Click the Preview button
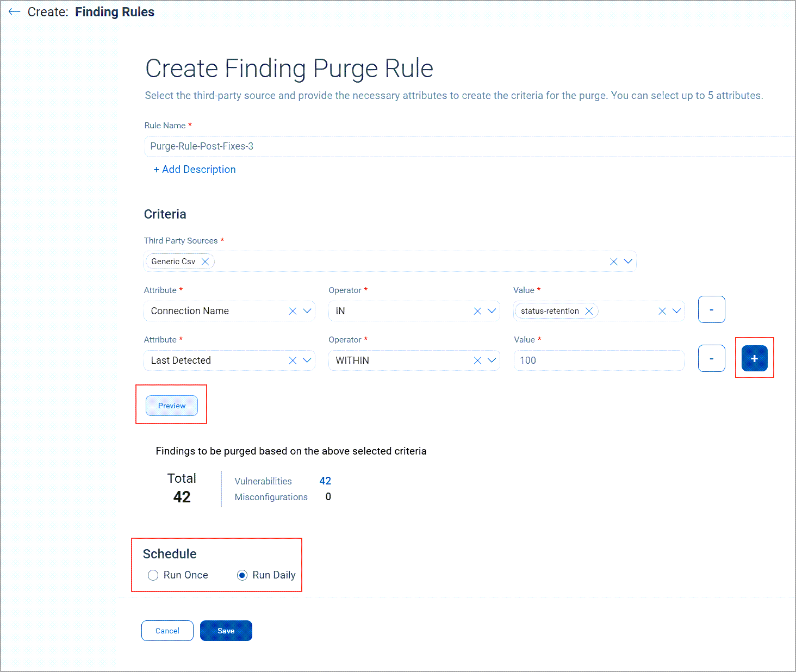This screenshot has width=796, height=672. pyautogui.click(x=172, y=406)
